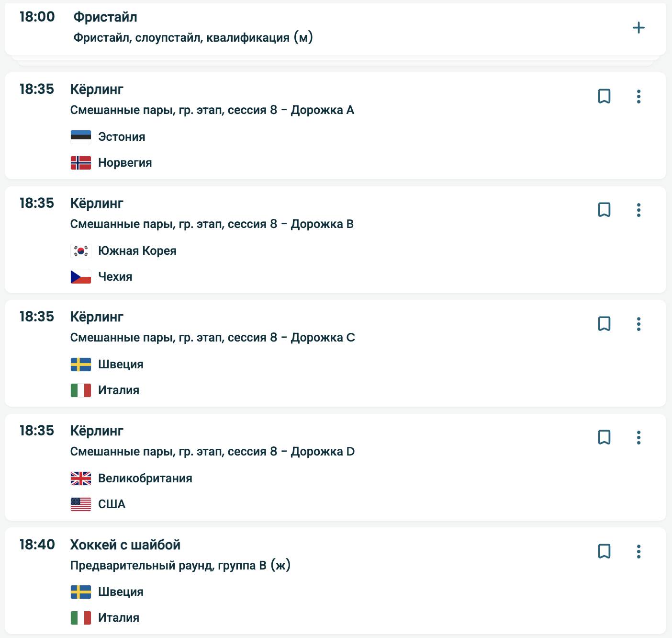Click the USA flag icon
672x638 pixels.
coord(81,504)
